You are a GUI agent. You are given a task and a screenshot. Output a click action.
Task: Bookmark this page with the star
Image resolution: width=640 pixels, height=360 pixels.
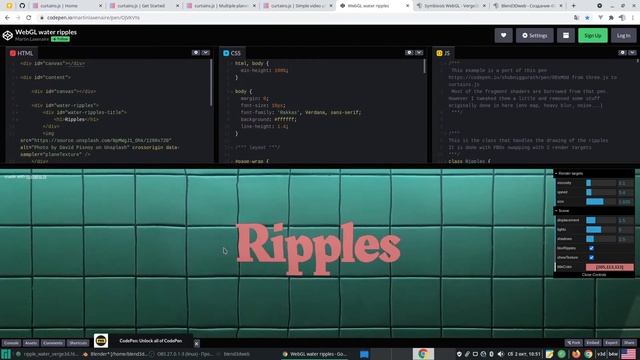tap(587, 18)
